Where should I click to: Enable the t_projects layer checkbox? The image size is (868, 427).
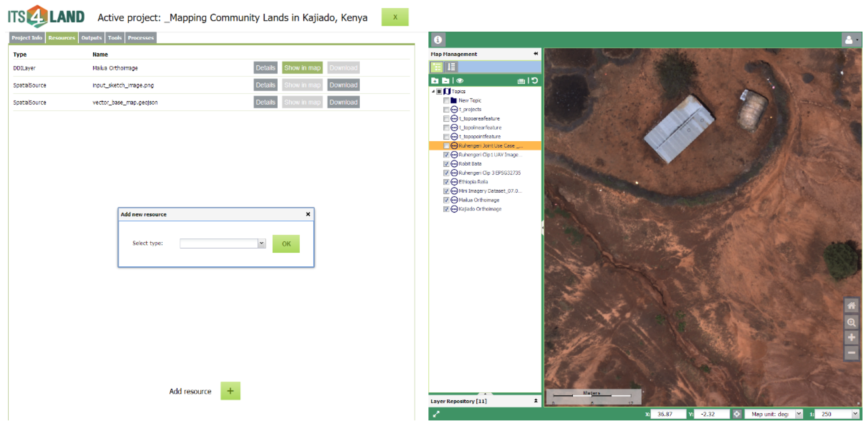coord(446,110)
